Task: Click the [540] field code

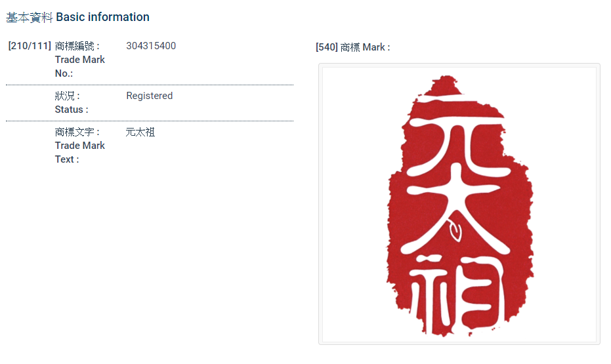Action: tap(326, 47)
